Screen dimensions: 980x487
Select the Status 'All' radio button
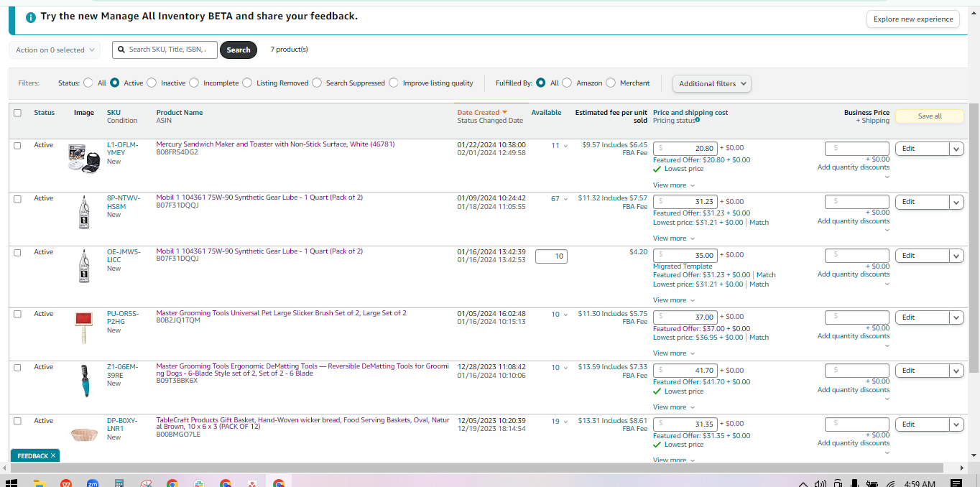tap(88, 83)
